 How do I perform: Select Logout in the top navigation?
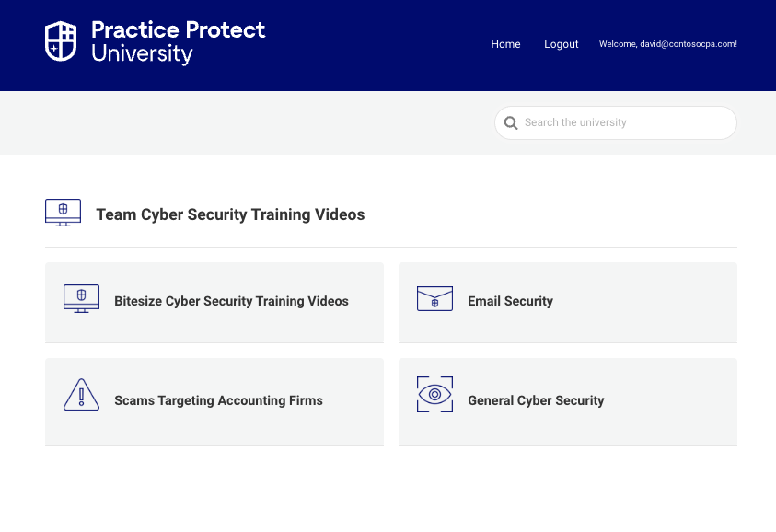pos(562,44)
